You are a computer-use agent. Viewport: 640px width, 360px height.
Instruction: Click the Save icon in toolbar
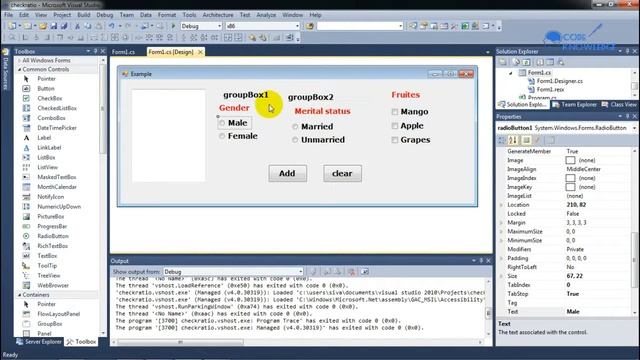pos(53,26)
